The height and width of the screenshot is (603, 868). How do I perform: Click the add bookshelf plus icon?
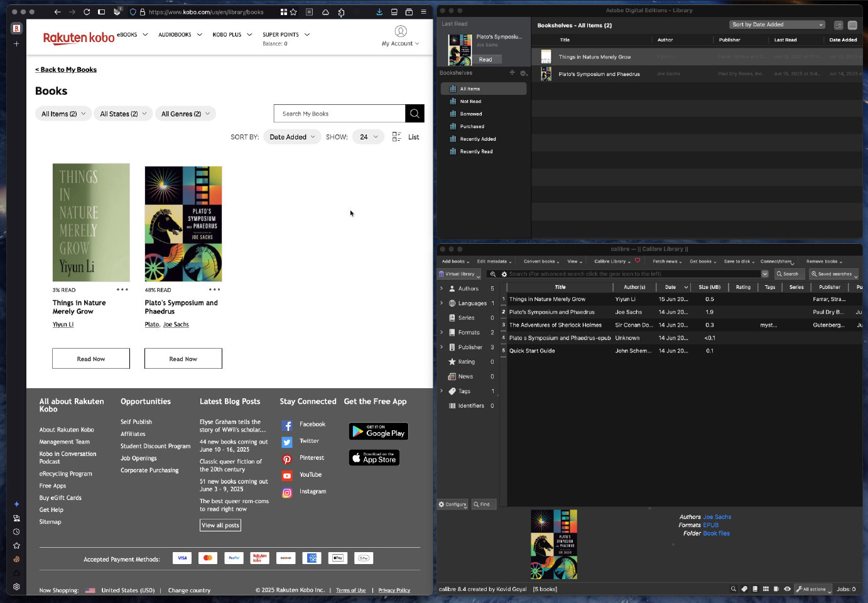pos(512,73)
